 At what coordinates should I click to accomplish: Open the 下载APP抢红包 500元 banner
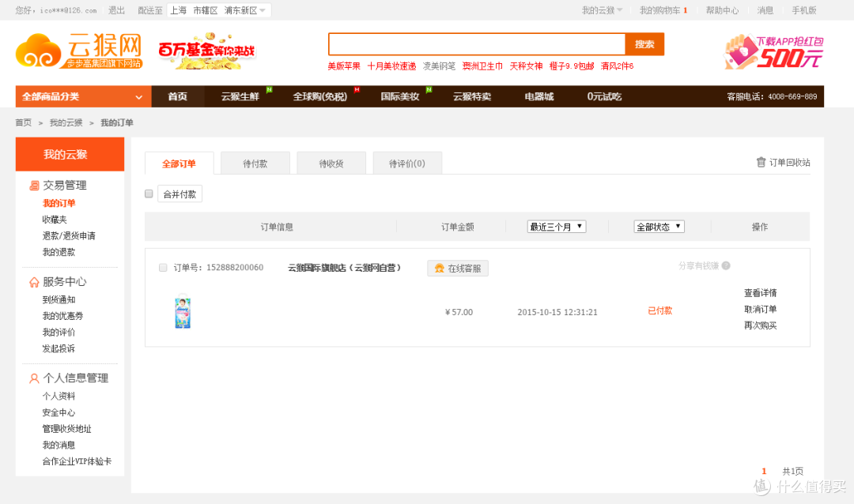[773, 51]
